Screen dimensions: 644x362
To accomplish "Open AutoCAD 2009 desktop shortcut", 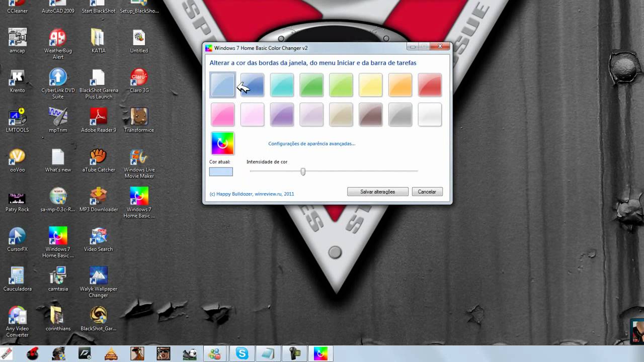I will [58, 7].
